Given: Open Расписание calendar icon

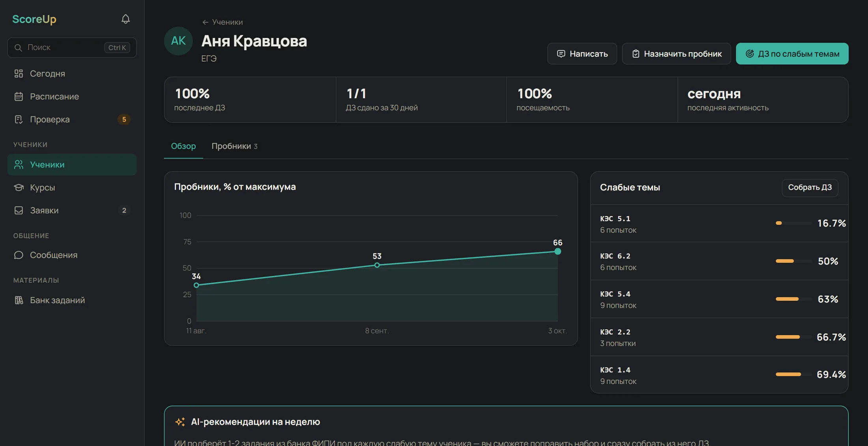Looking at the screenshot, I should [x=19, y=97].
